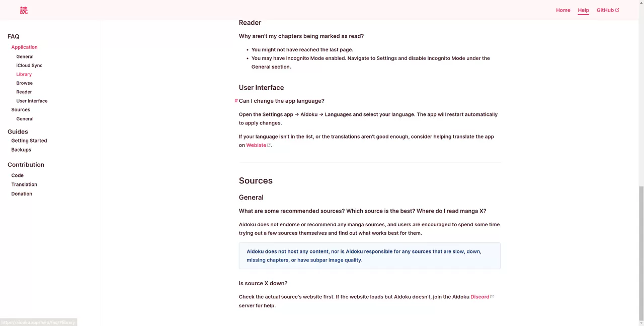
Task: Open the GitHub link in header
Action: tap(605, 10)
